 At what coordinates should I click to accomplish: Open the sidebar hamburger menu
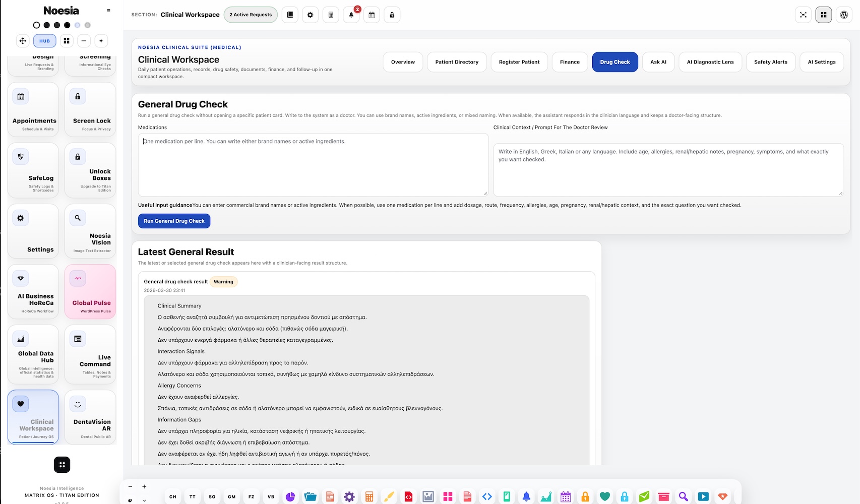108,11
